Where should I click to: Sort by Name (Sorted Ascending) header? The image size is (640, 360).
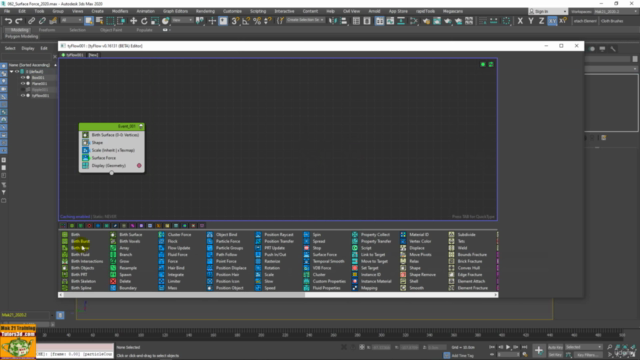point(29,65)
